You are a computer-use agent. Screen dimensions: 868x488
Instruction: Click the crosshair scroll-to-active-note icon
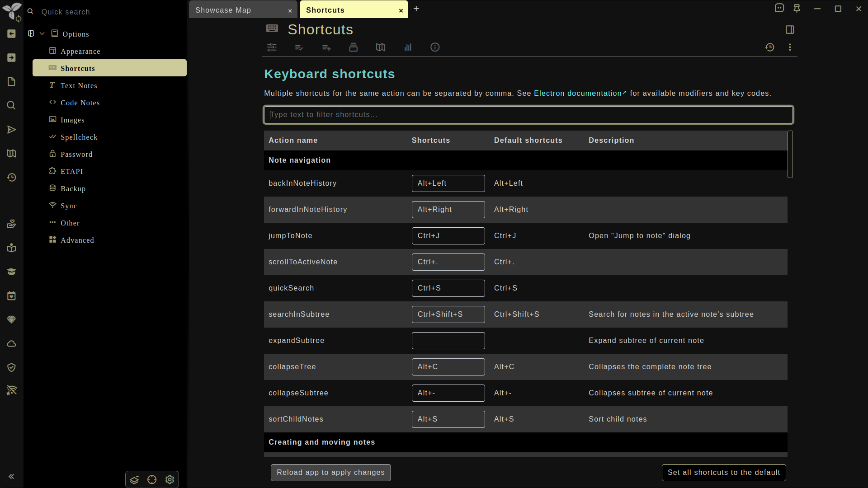(152, 480)
